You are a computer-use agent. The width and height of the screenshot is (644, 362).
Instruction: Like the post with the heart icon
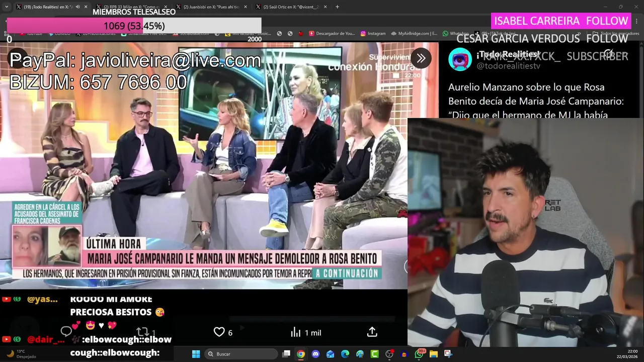[219, 332]
